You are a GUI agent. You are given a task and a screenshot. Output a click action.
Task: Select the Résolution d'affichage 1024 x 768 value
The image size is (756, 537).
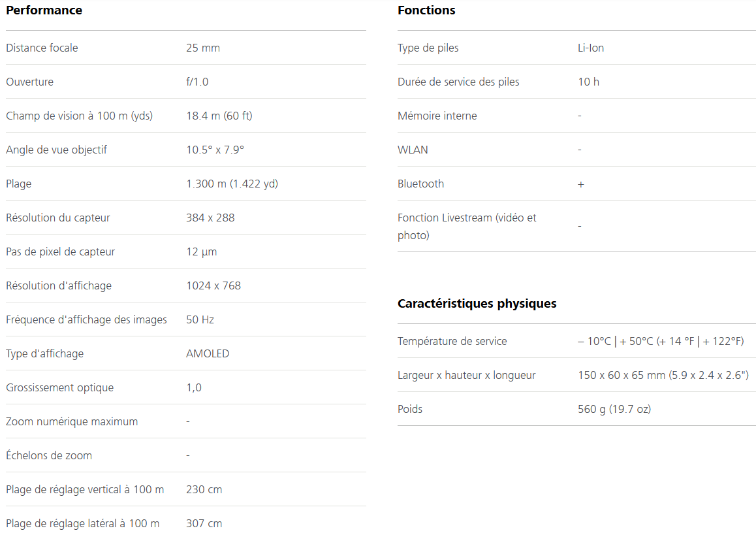[x=213, y=285]
